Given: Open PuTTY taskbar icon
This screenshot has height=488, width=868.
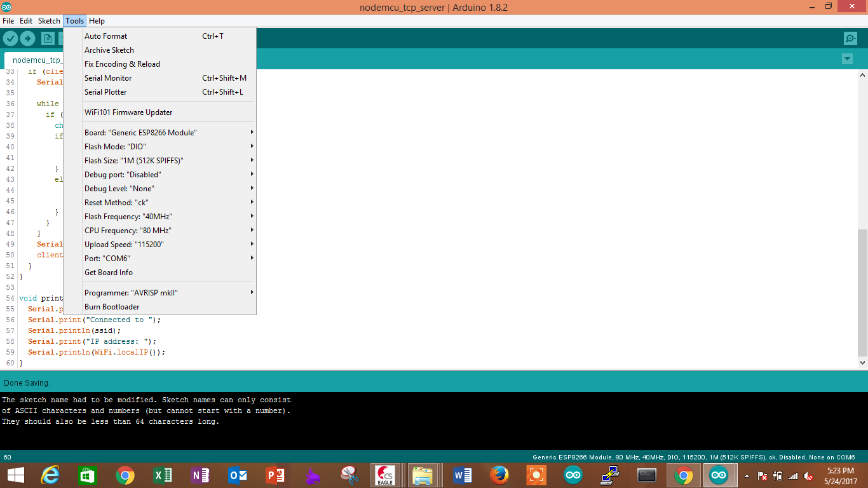Looking at the screenshot, I should tap(610, 475).
